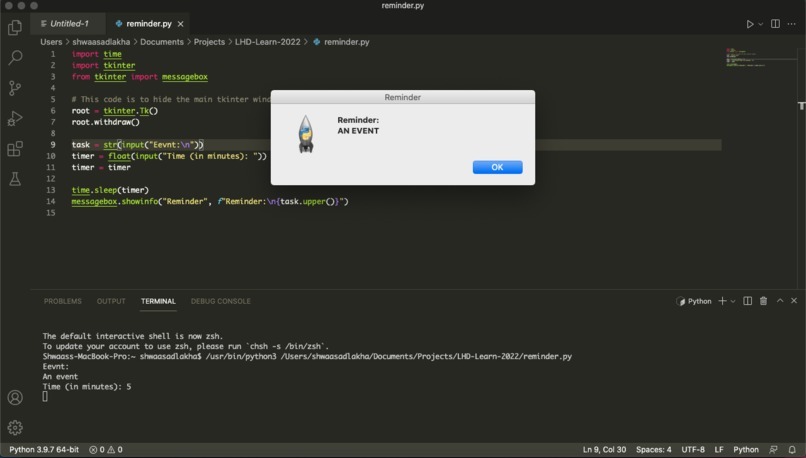The width and height of the screenshot is (806, 458).
Task: Open the Testing flask view
Action: point(15,179)
